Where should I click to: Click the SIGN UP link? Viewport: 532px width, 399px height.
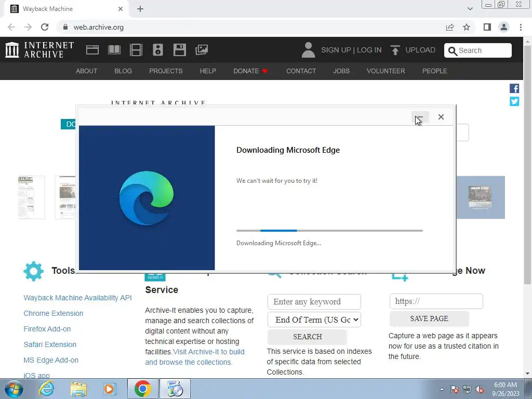(336, 50)
